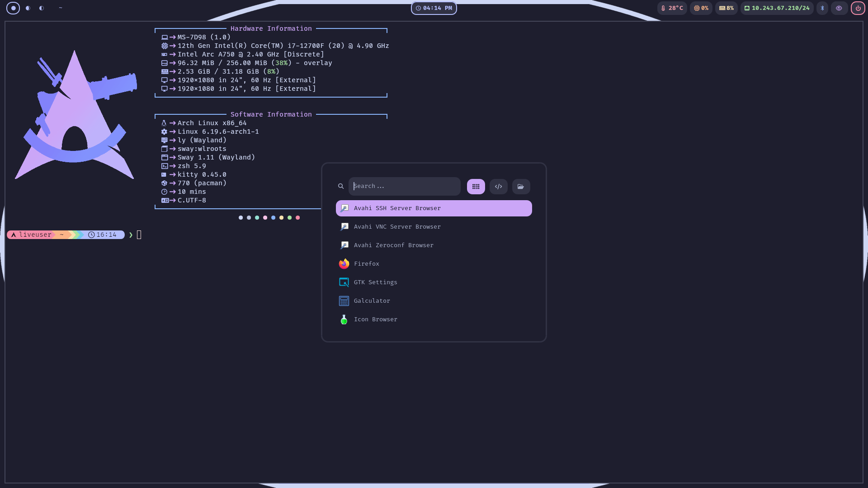
Task: Click the "~" window title in the bar
Action: [x=61, y=8]
